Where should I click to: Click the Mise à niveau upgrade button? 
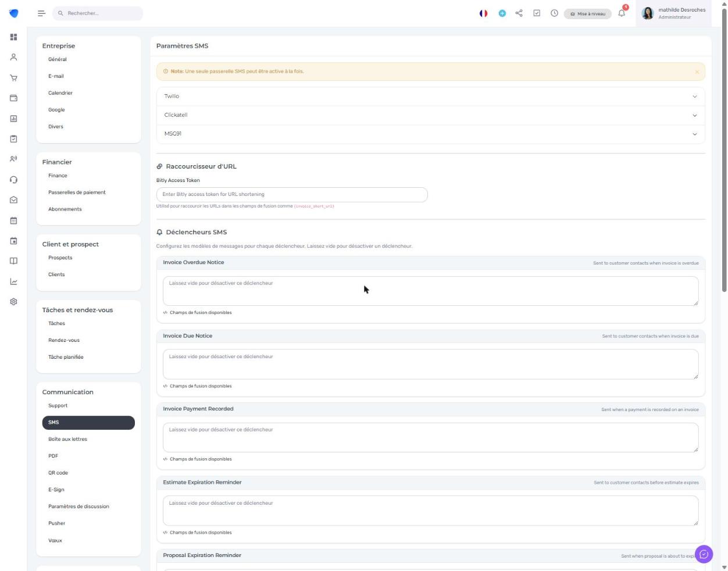[587, 14]
